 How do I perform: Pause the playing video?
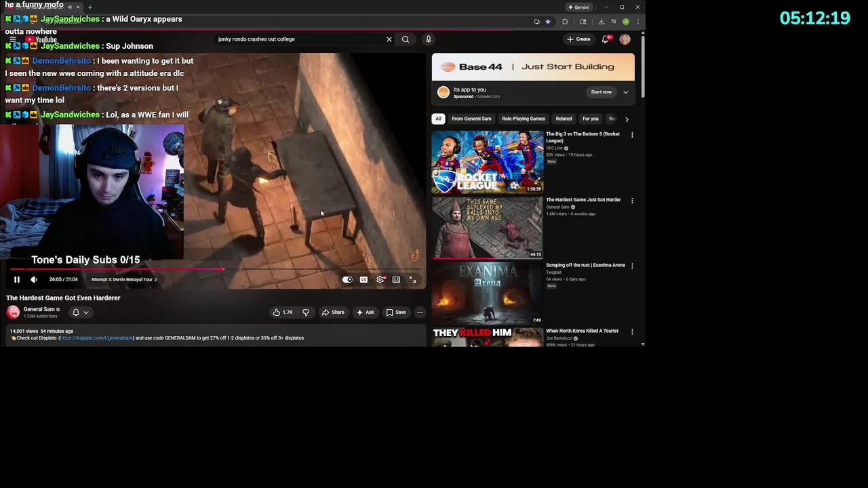point(17,279)
